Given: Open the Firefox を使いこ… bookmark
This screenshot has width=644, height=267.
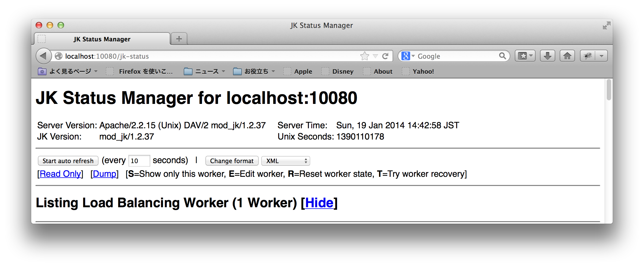Looking at the screenshot, I should tap(139, 71).
